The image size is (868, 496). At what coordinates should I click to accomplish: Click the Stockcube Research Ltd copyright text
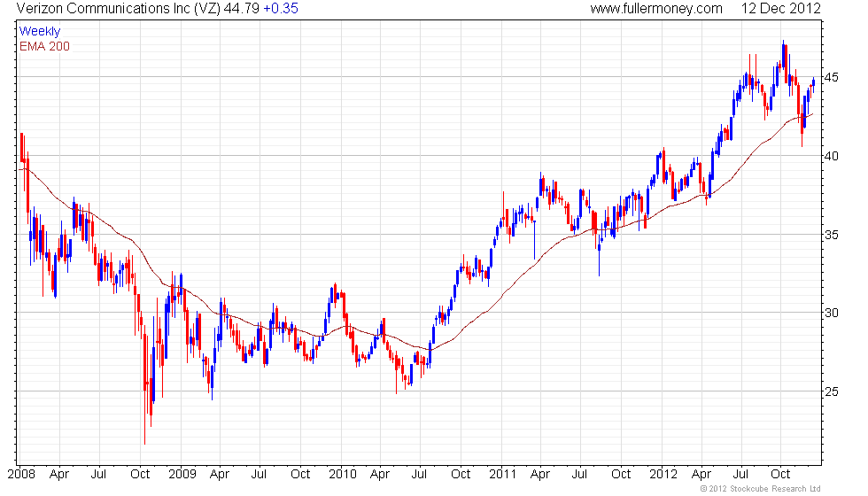click(760, 488)
